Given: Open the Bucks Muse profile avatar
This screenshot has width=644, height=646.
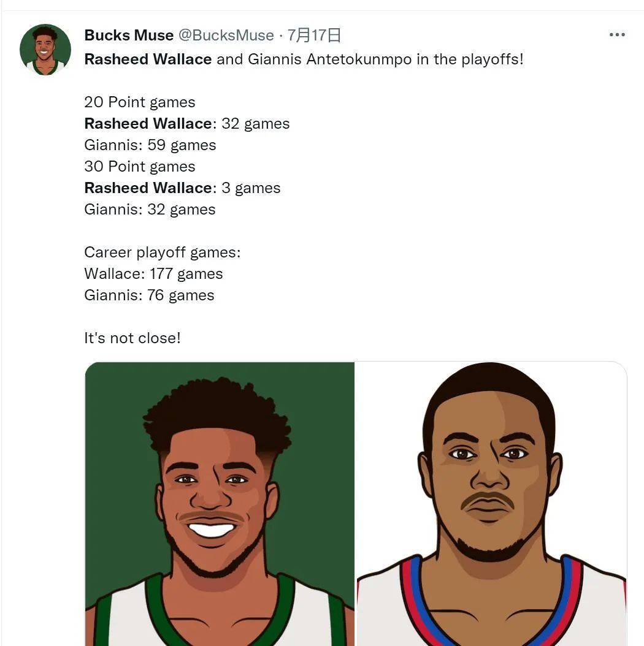Looking at the screenshot, I should (x=45, y=50).
